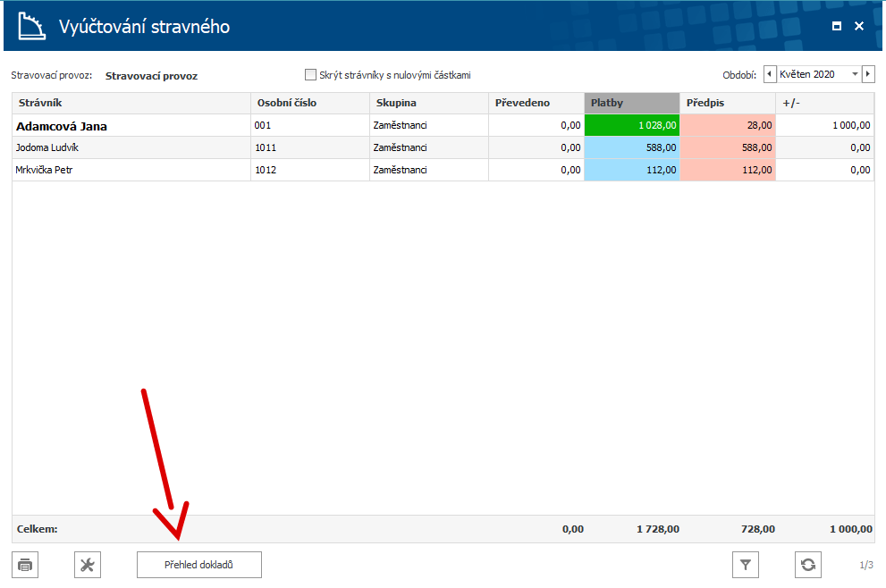
Task: Go to previous period with left arrow
Action: click(x=770, y=74)
